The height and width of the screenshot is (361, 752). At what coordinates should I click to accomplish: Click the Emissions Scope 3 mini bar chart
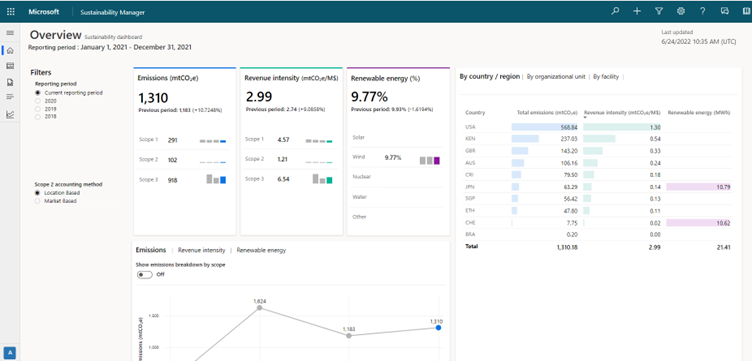click(x=216, y=179)
